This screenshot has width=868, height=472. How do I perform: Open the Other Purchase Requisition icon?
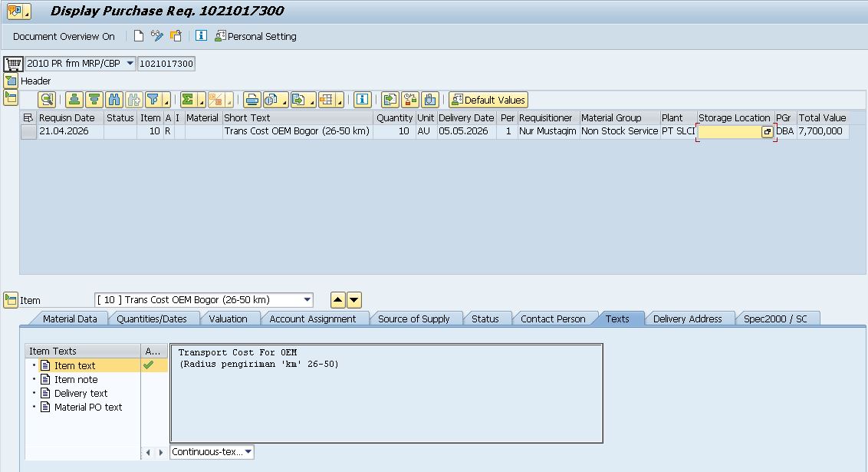coord(176,36)
